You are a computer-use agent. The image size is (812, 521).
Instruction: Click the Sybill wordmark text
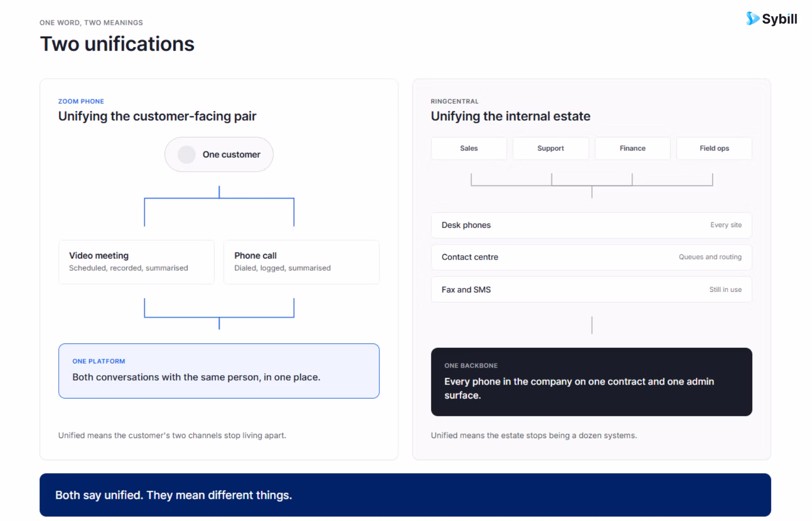tap(780, 19)
